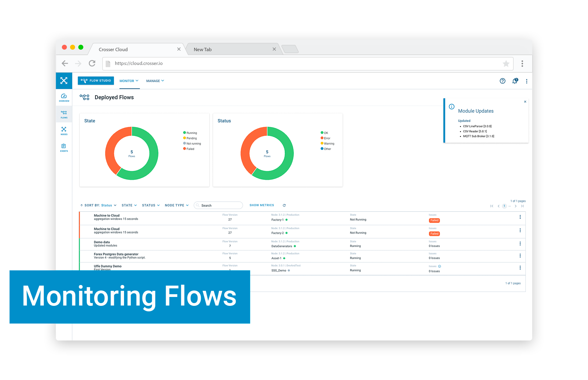588x380 pixels.
Task: Click the DataGenerators node name
Action: [282, 246]
